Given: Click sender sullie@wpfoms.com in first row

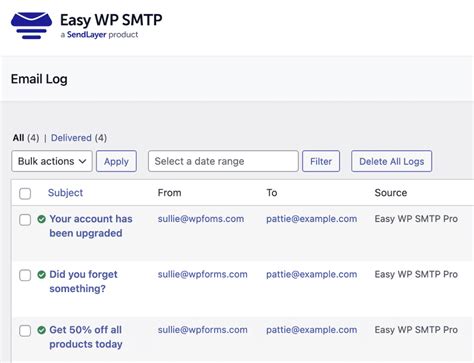Looking at the screenshot, I should pyautogui.click(x=201, y=219).
